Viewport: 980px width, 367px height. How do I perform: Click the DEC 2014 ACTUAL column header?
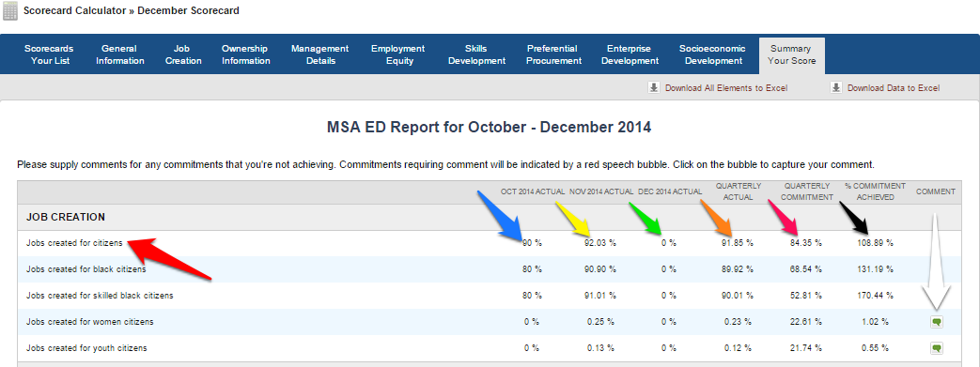click(x=670, y=191)
